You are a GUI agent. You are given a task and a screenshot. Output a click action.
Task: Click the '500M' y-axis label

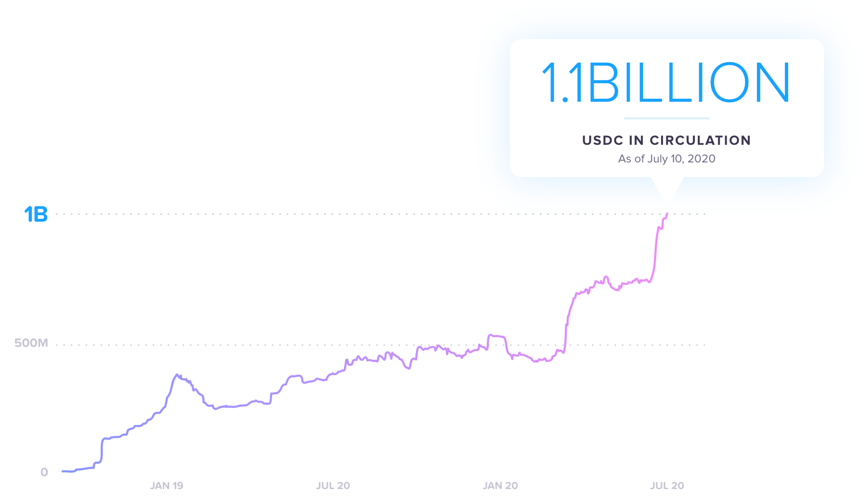click(31, 343)
